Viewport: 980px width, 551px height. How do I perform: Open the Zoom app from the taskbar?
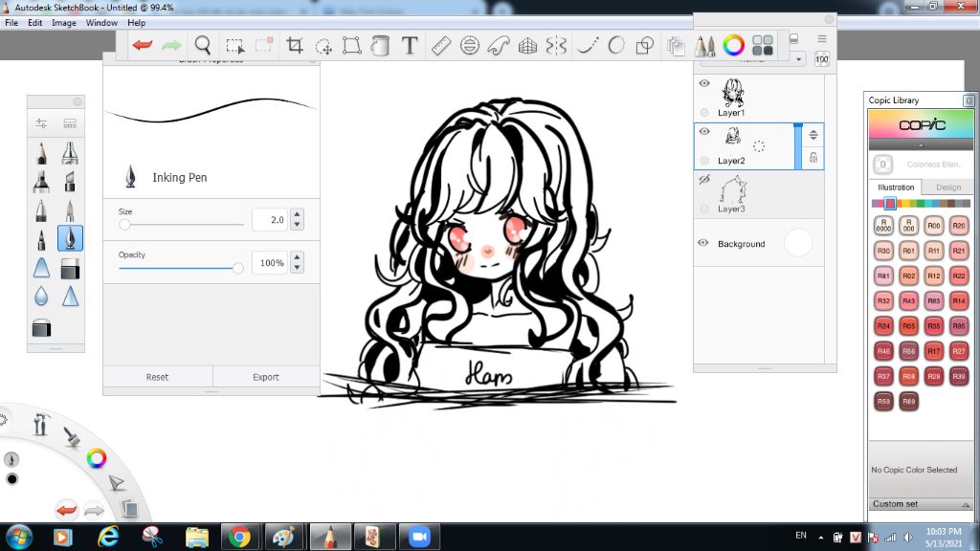(419, 538)
